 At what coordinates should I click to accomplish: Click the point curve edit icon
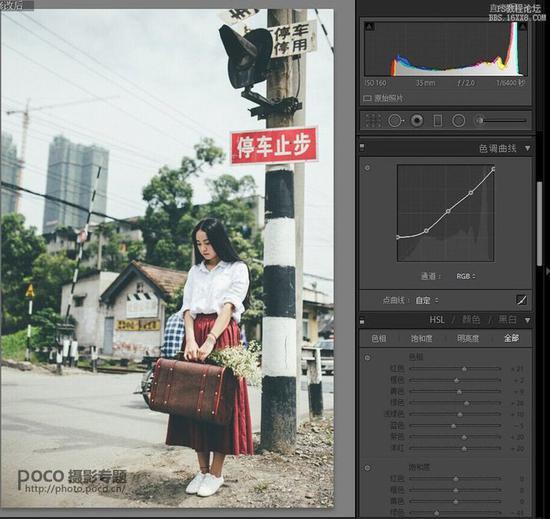[522, 300]
